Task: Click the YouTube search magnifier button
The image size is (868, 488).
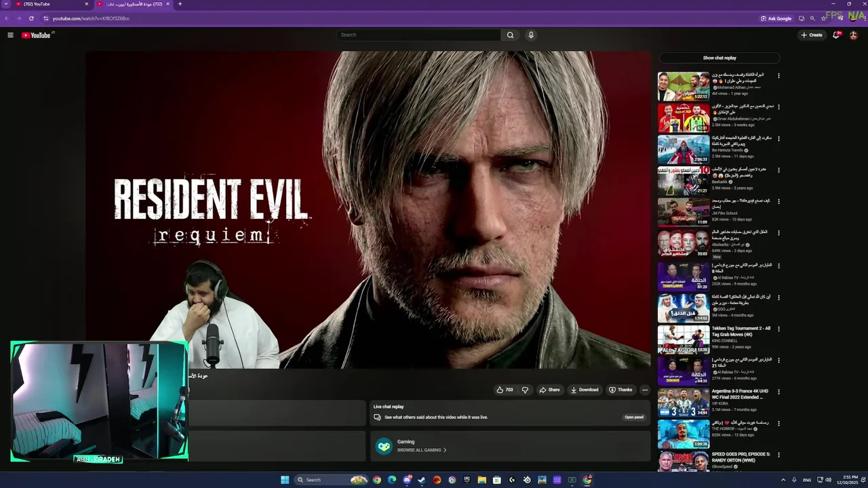Action: tap(510, 35)
